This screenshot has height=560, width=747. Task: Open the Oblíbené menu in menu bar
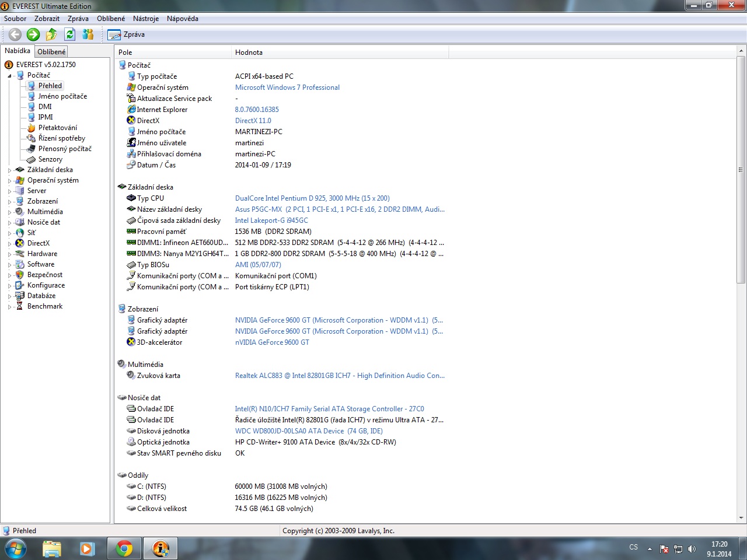(x=111, y=19)
